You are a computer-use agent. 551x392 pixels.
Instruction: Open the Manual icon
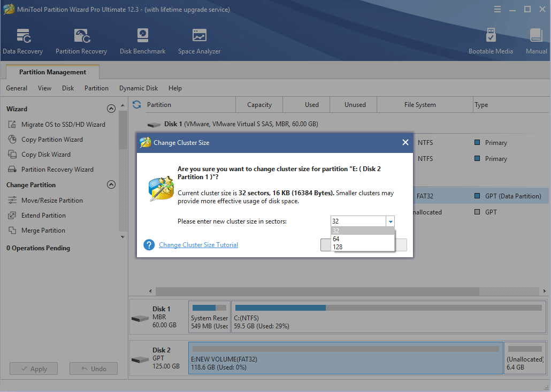(536, 42)
